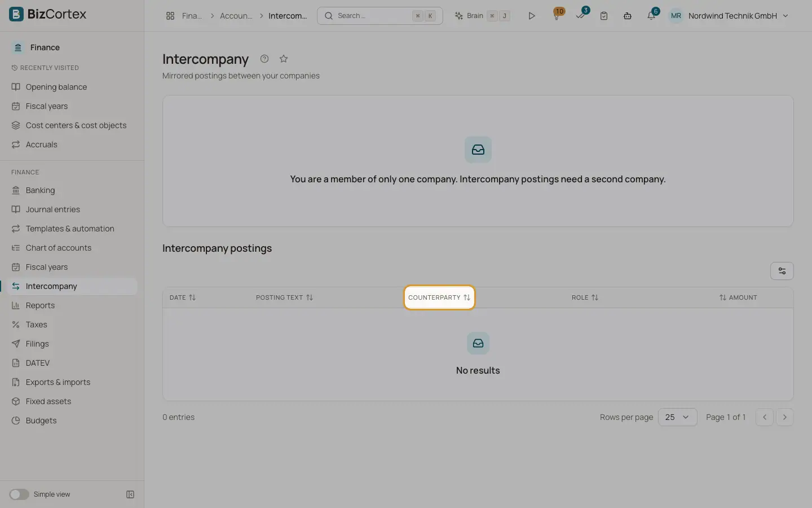Open the robot assistant icon
The image size is (812, 508).
(x=628, y=16)
